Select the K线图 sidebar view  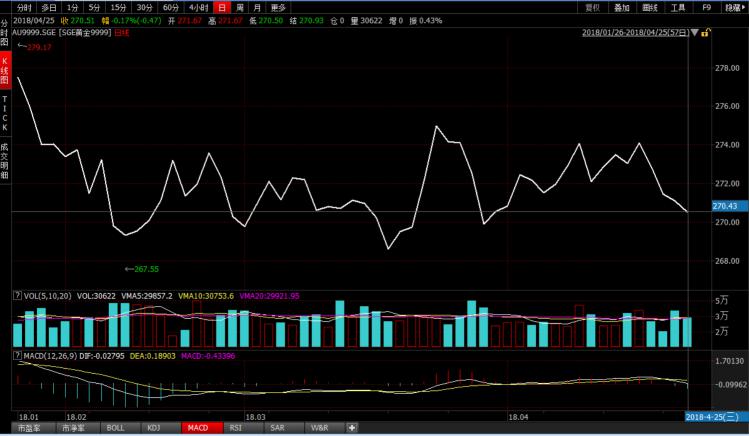[x=5, y=71]
